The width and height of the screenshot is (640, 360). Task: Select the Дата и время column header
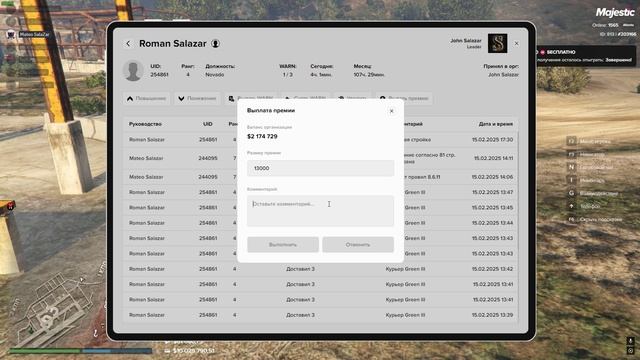496,124
